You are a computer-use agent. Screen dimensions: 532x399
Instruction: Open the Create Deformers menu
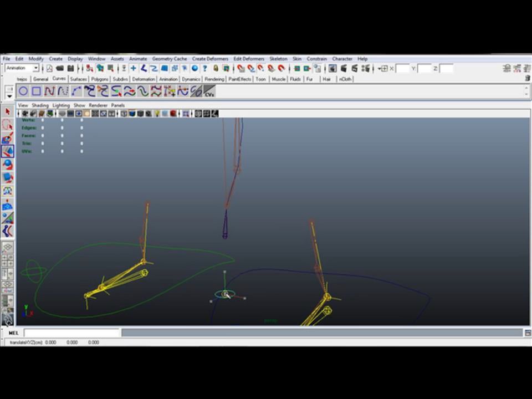(210, 59)
